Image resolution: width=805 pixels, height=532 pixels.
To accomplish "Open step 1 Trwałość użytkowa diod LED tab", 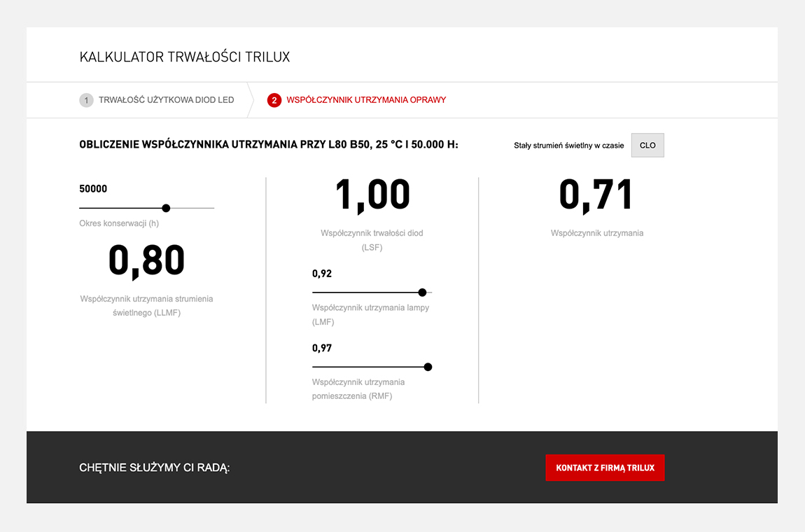I will (157, 100).
